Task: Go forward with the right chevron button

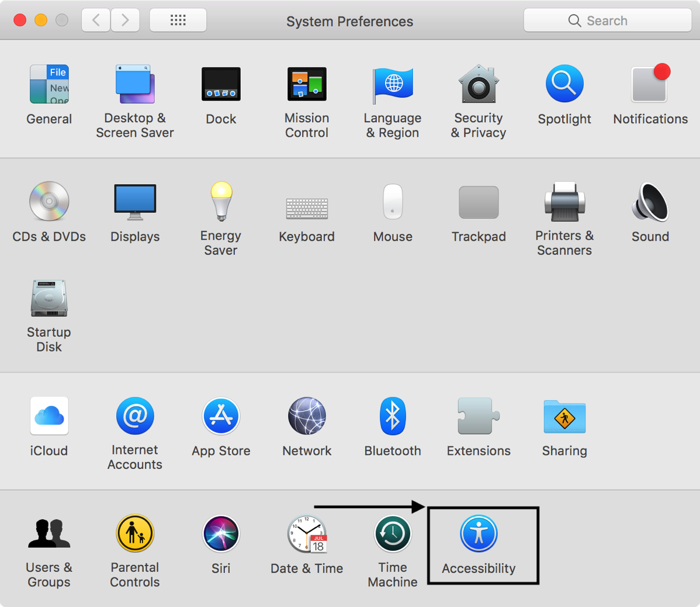Action: tap(125, 20)
